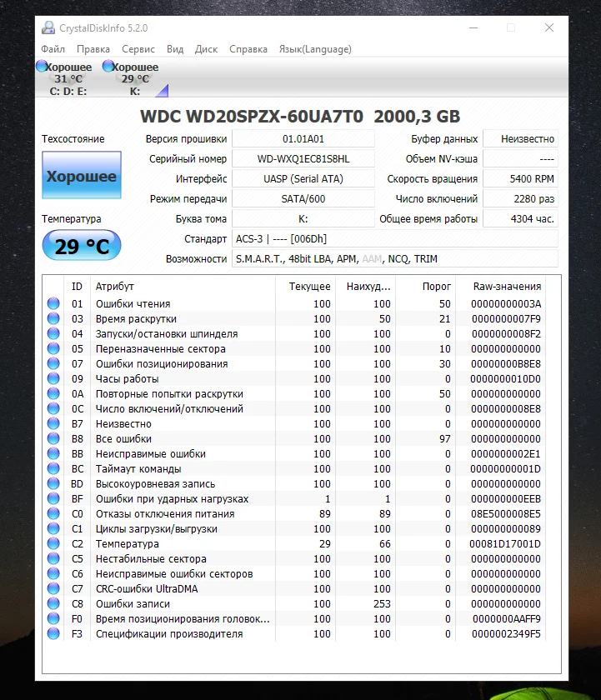Click the status icon for BB Неисправимые ошибки
Viewport: 601px width, 700px height.
coord(53,453)
